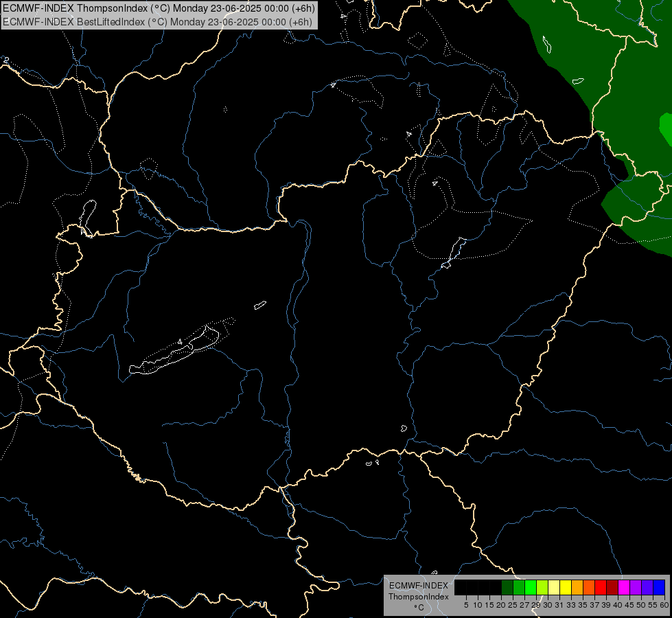Click the °C unit label in legend
This screenshot has width=672, height=618.
419,608
